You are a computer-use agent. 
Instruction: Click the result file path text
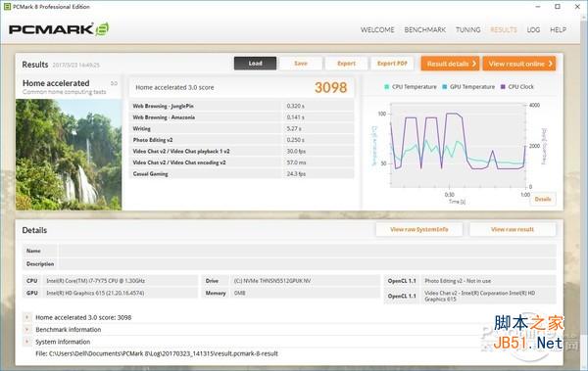(x=157, y=353)
